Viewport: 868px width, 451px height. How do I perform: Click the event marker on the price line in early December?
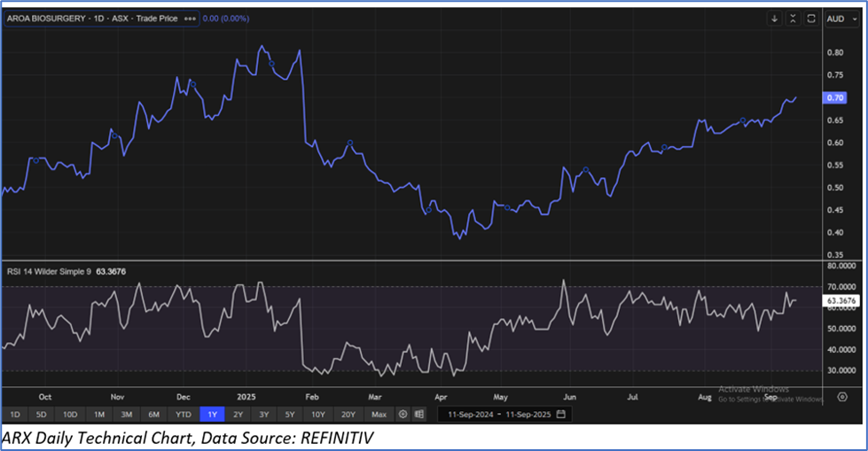[x=193, y=85]
